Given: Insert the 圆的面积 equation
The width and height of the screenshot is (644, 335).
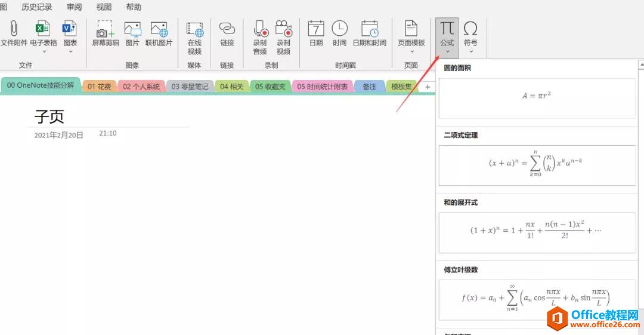Looking at the screenshot, I should (537, 98).
